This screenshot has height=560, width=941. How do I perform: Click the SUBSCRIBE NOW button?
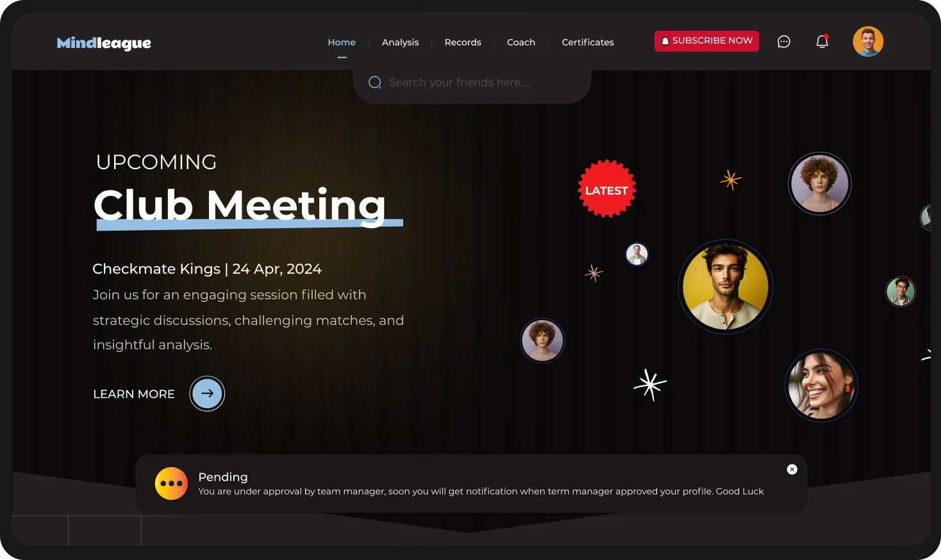pos(706,41)
